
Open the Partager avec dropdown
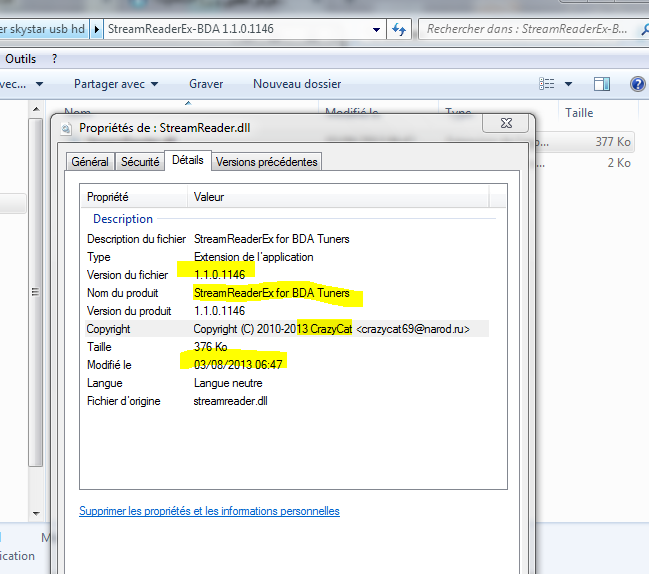pos(115,84)
